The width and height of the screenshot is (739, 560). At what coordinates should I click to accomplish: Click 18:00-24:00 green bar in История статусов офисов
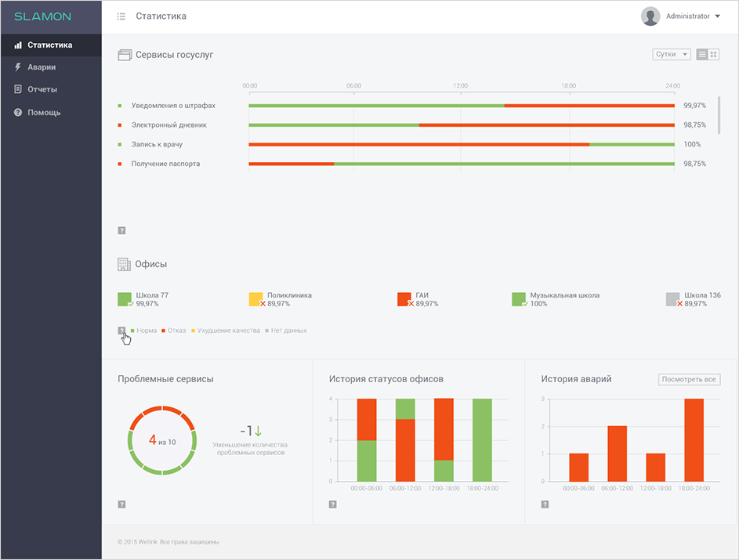482,440
